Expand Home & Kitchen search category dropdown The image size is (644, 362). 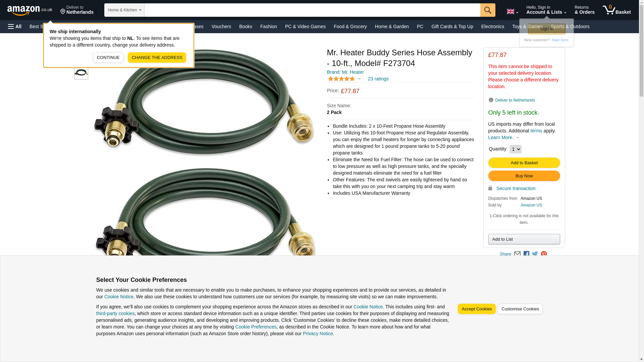(124, 10)
